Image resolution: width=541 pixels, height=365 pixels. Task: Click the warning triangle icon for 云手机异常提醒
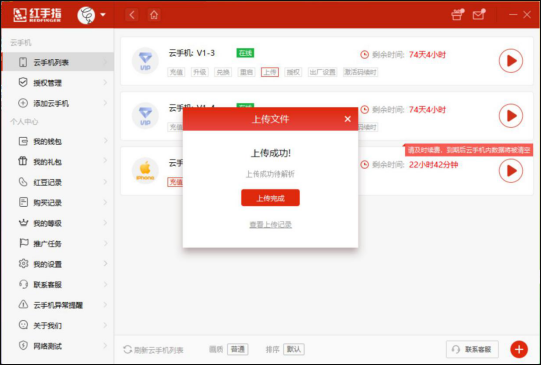coord(23,305)
